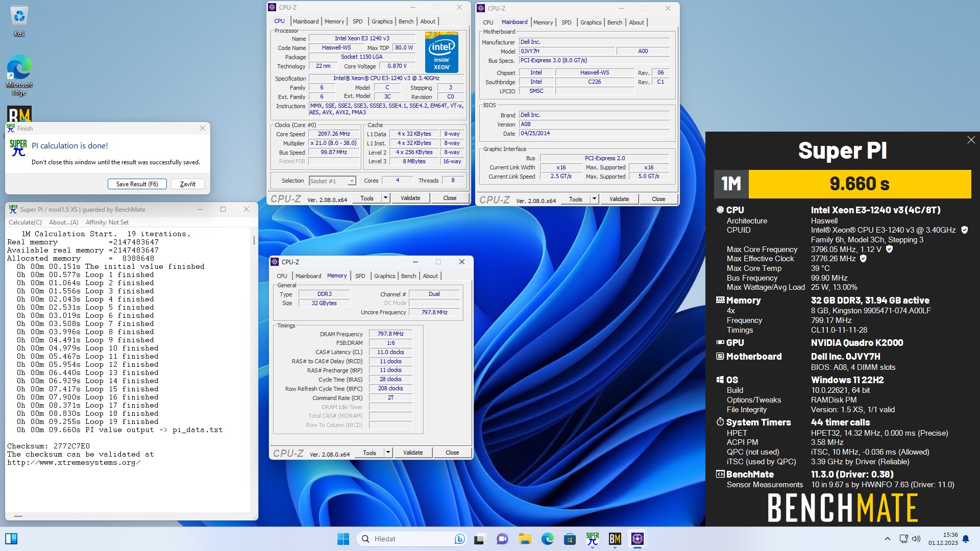Click the Multiplier x 21.0 value
The height and width of the screenshot is (551, 980).
click(x=334, y=143)
